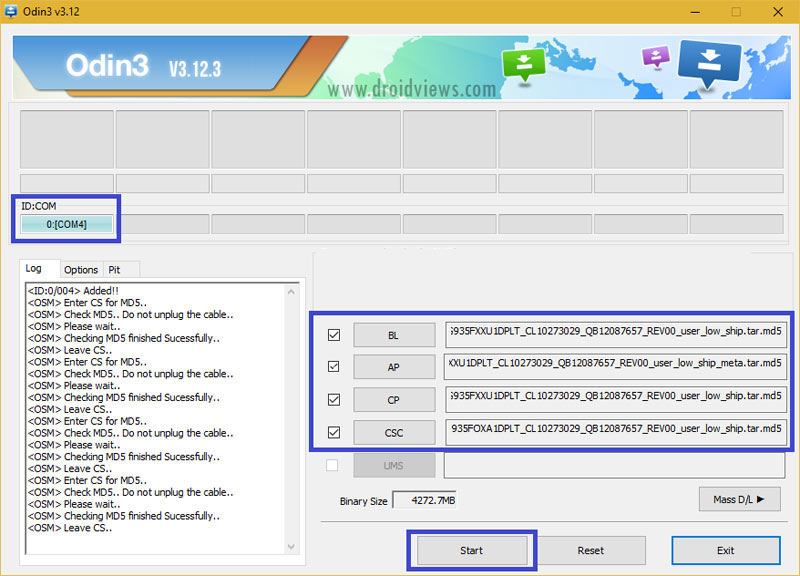The image size is (800, 576).
Task: Click the Odin3 V3.12.3 banner logo
Action: coord(143,66)
